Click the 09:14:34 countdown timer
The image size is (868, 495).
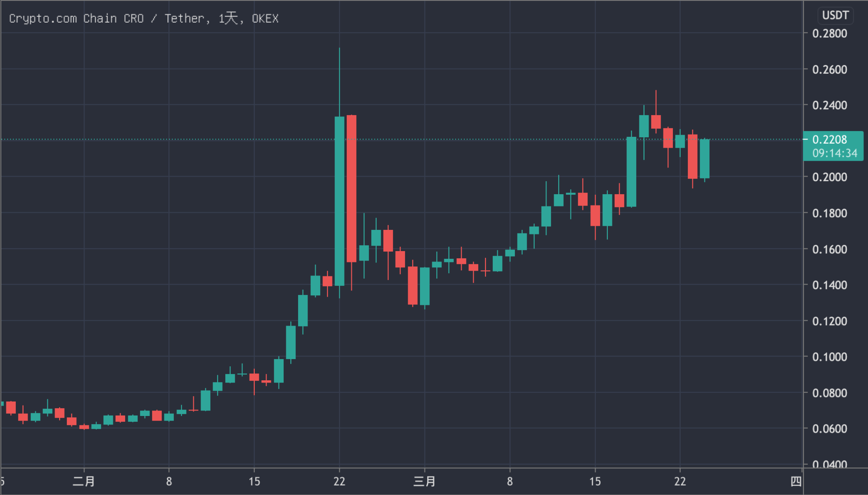point(835,154)
